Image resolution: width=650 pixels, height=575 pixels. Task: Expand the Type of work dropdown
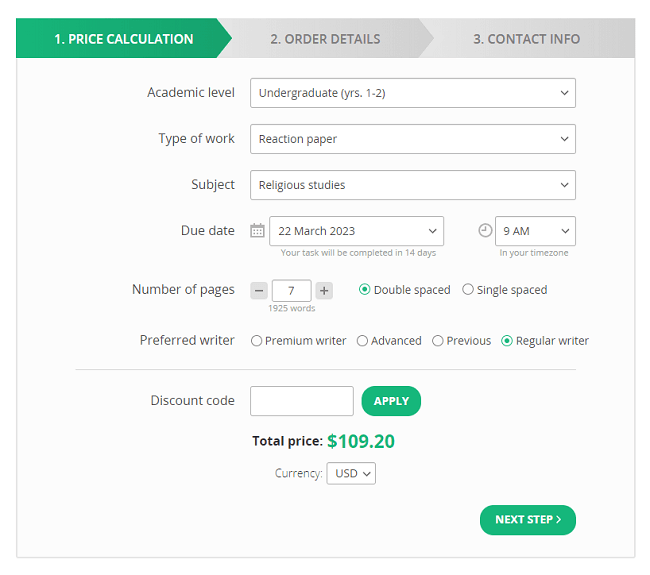(412, 139)
